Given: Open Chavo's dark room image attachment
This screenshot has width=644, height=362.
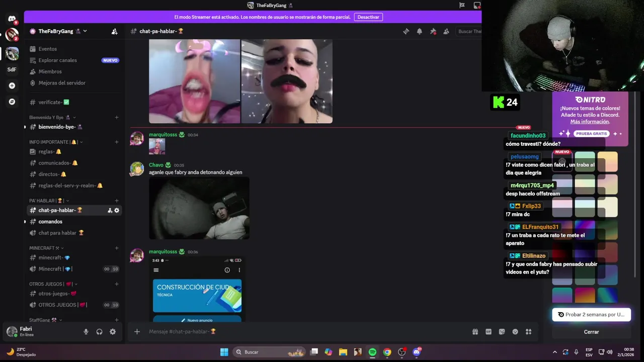Looking at the screenshot, I should (199, 208).
